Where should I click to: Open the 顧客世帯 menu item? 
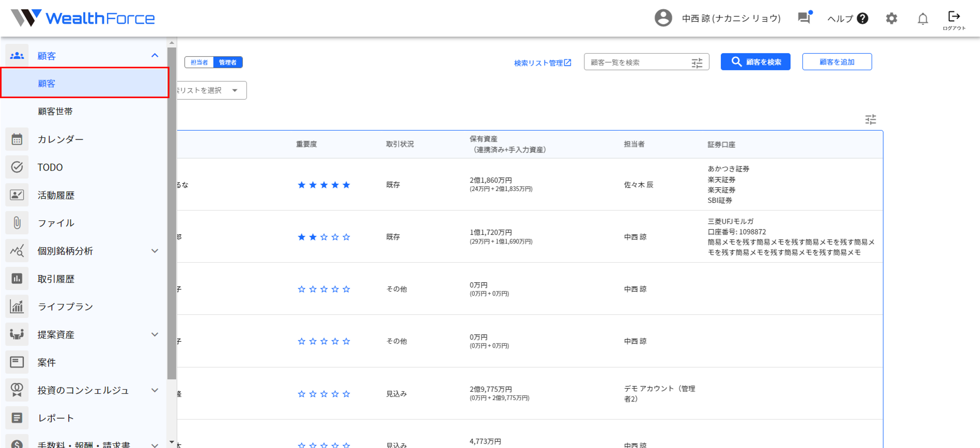tap(55, 111)
